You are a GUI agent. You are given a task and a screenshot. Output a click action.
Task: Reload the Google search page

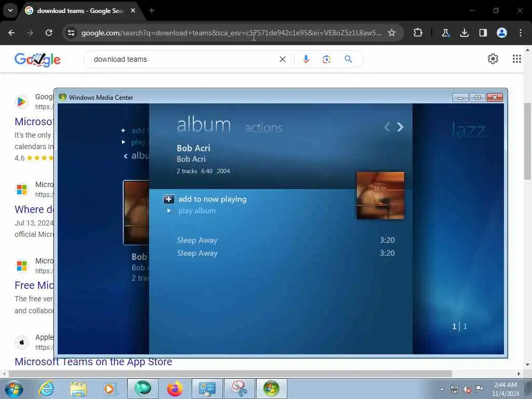pos(49,33)
